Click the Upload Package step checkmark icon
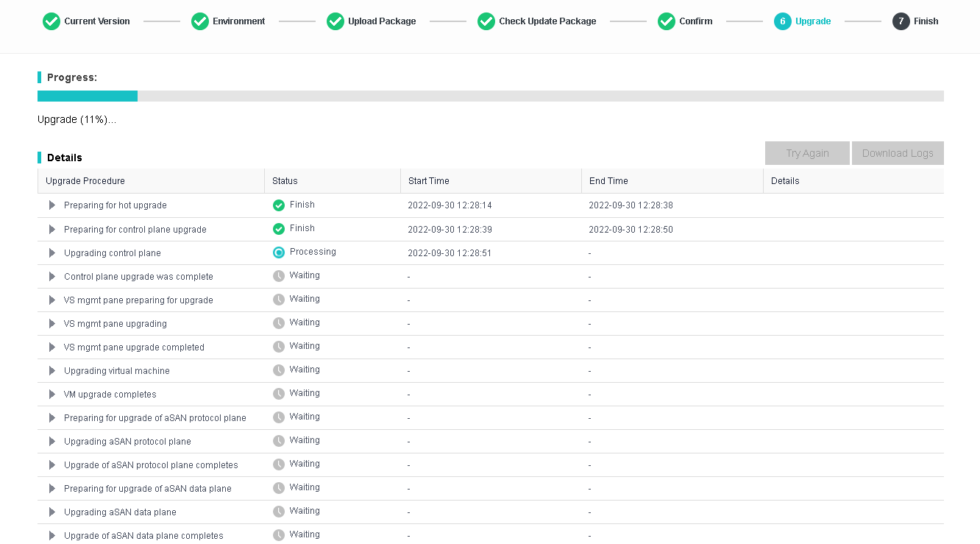 click(x=335, y=21)
